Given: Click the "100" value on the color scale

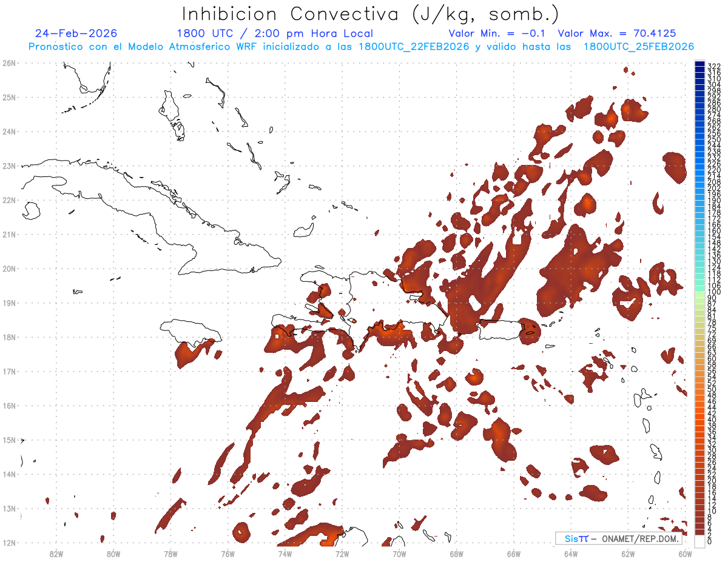Looking at the screenshot, I should [x=714, y=292].
